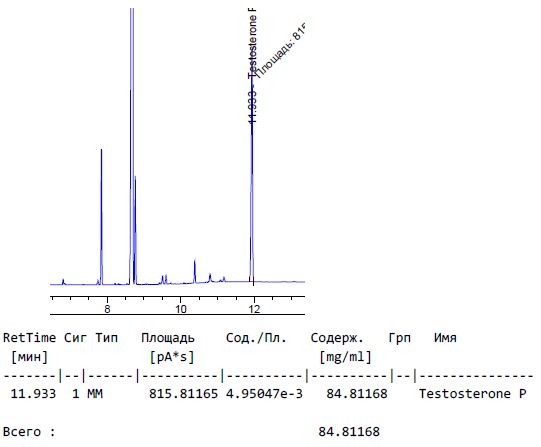
Task: Select the total value 84.81168 in Всего row
Action: click(349, 431)
